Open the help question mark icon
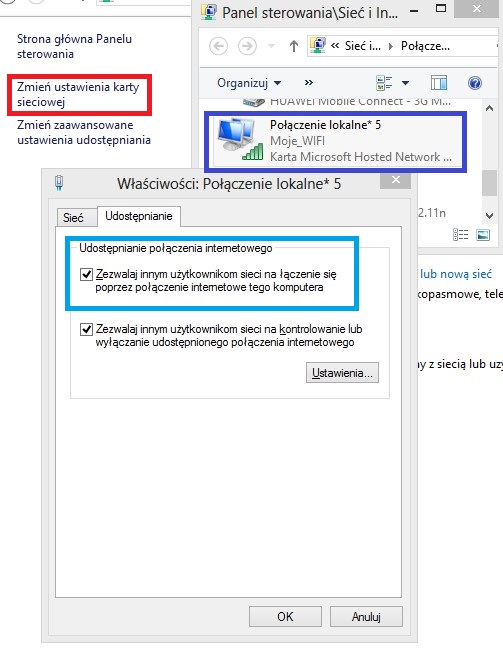The image size is (503, 648). (x=475, y=83)
